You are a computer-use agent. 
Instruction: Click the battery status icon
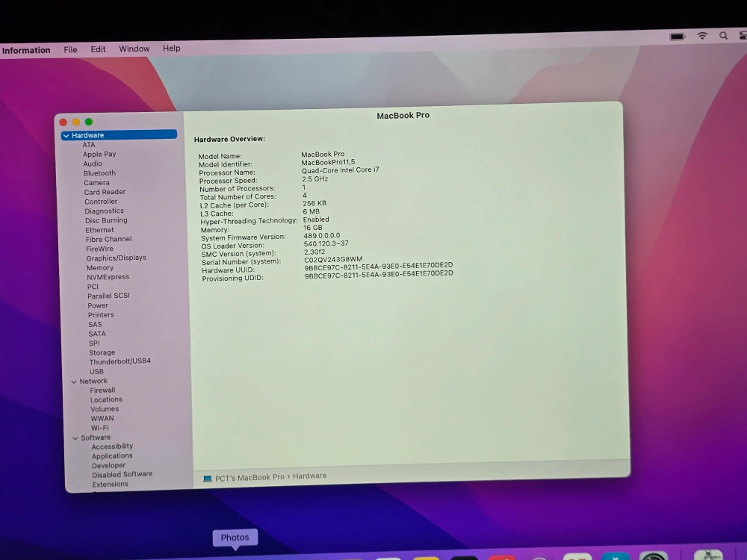(678, 36)
